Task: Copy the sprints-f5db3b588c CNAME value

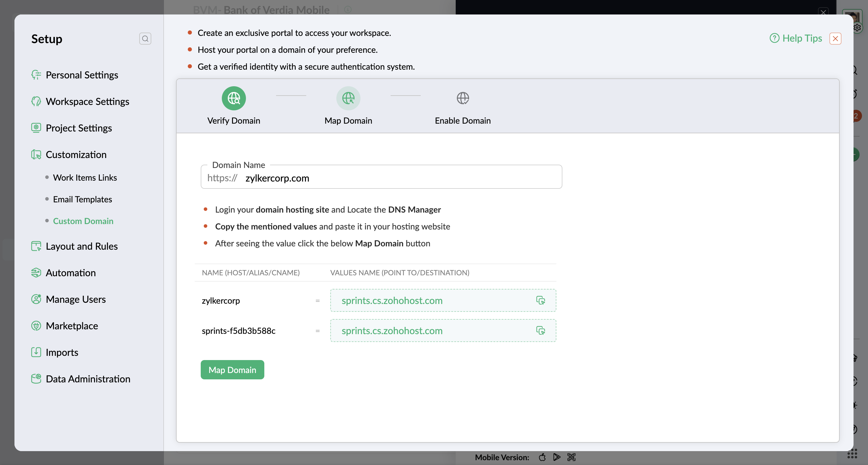Action: coord(540,331)
